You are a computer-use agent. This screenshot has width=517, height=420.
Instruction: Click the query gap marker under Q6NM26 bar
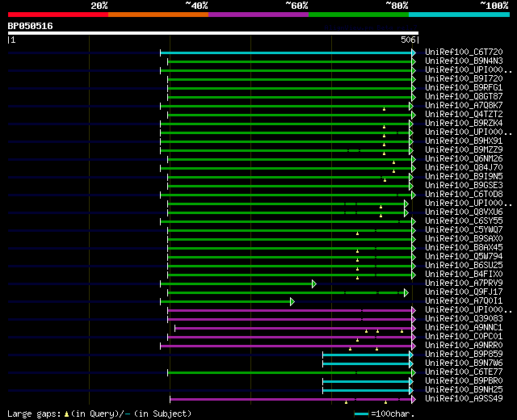(393, 162)
